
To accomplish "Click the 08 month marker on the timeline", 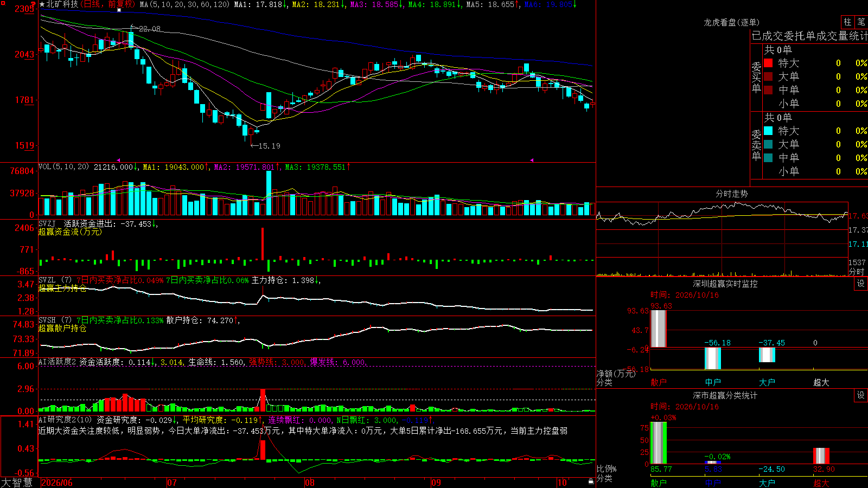I will [x=310, y=483].
